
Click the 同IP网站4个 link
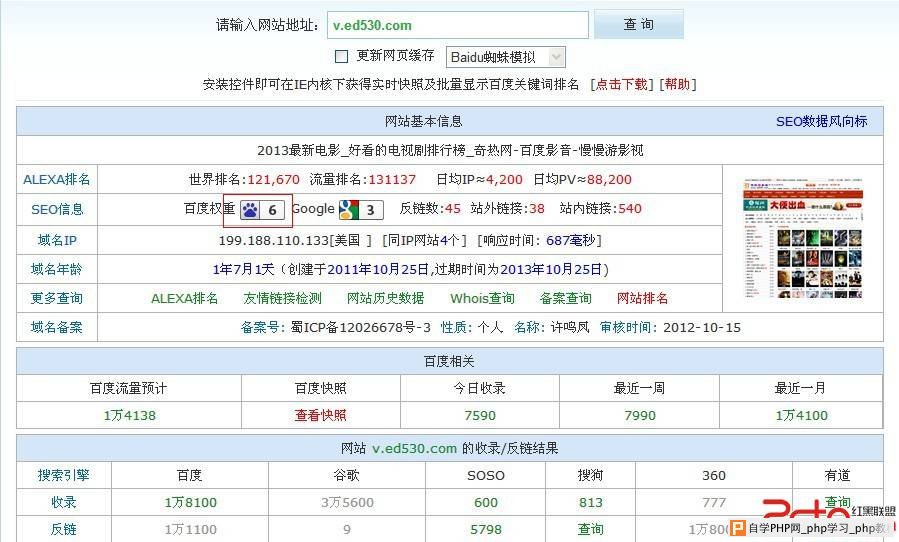pyautogui.click(x=424, y=240)
